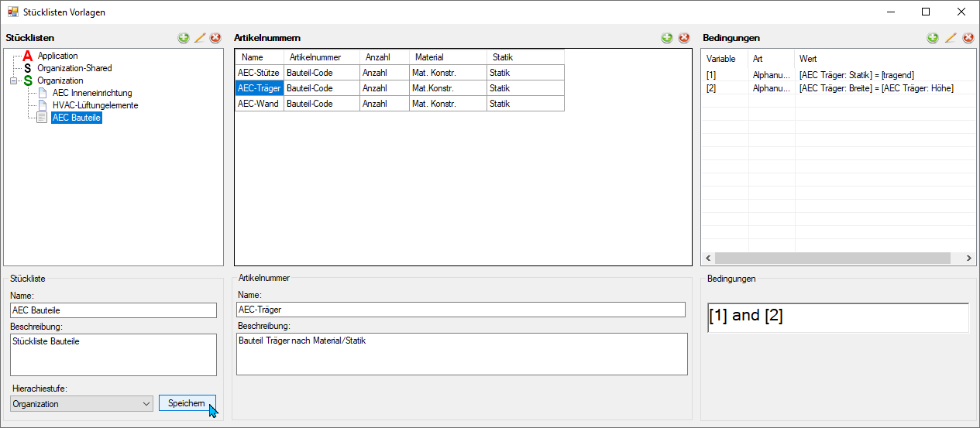Edit the Bedingung with the pencil icon
The height and width of the screenshot is (428, 980).
click(x=951, y=38)
